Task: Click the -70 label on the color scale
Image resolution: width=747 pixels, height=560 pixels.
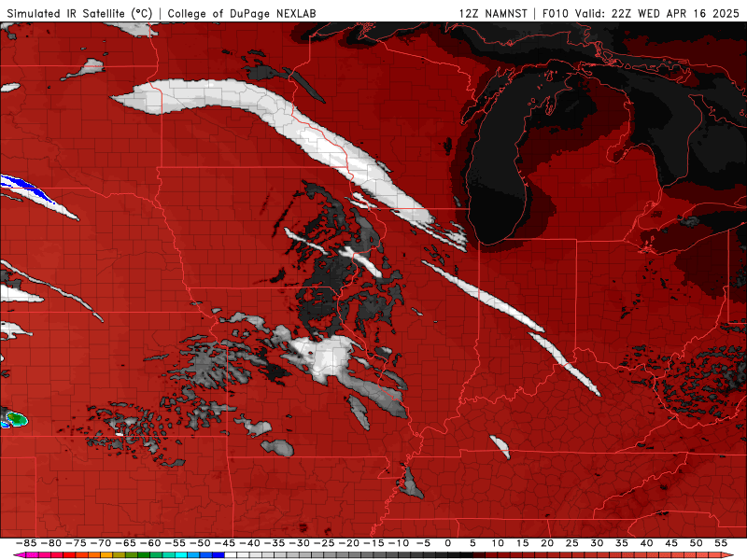Action: pos(101,543)
